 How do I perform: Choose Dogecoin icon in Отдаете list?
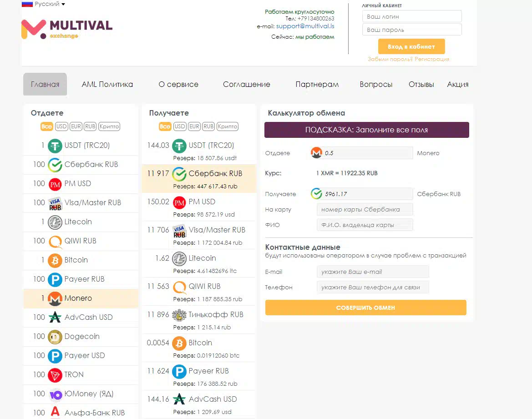tap(55, 337)
